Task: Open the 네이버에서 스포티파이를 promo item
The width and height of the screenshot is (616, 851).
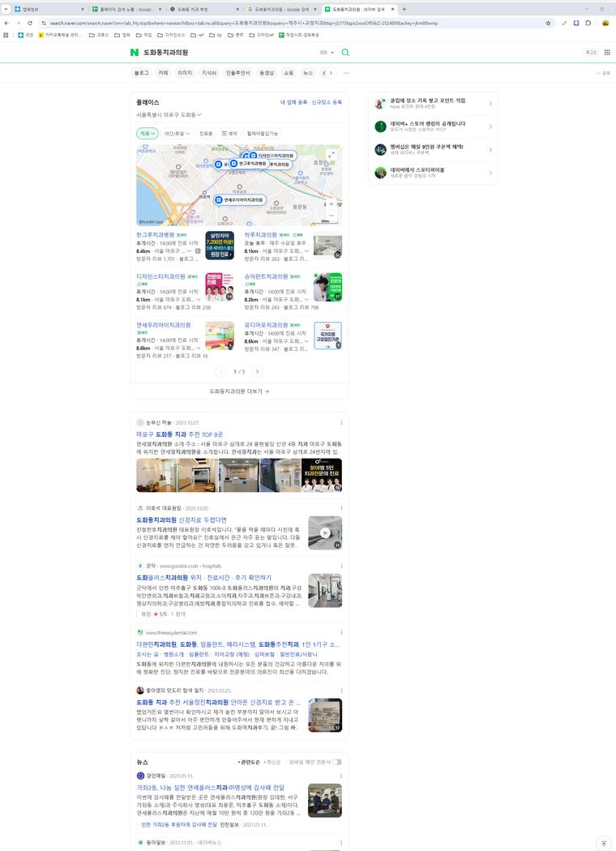Action: [433, 173]
